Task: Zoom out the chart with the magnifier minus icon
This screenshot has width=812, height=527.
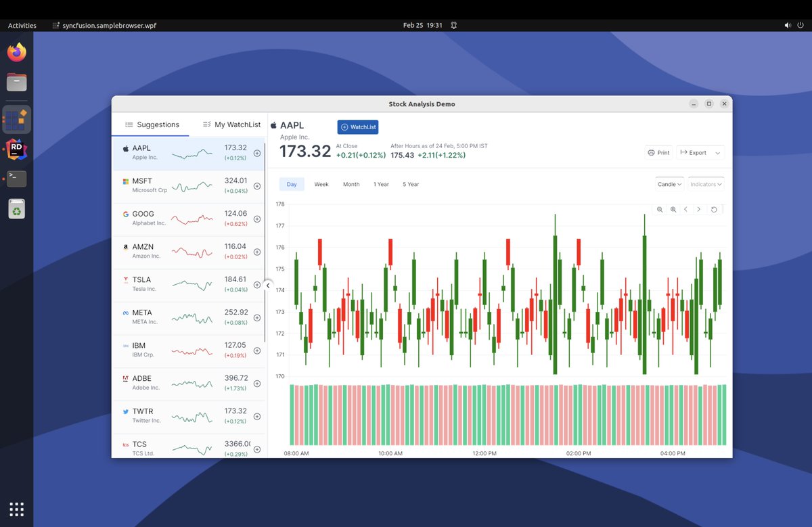Action: pyautogui.click(x=660, y=210)
